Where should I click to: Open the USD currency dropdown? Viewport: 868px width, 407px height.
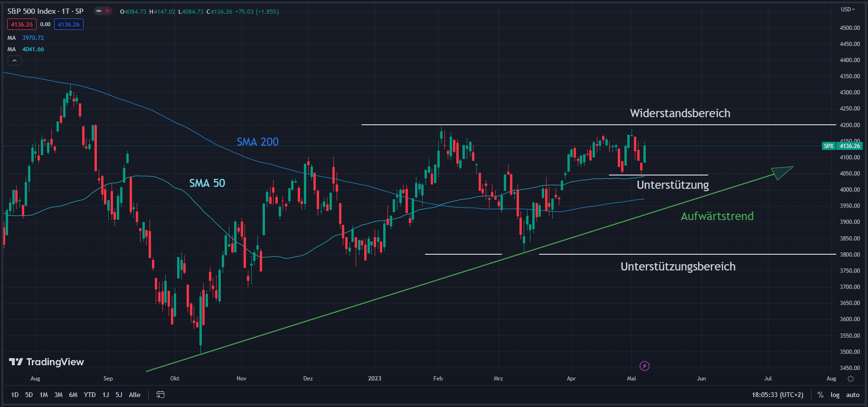848,9
